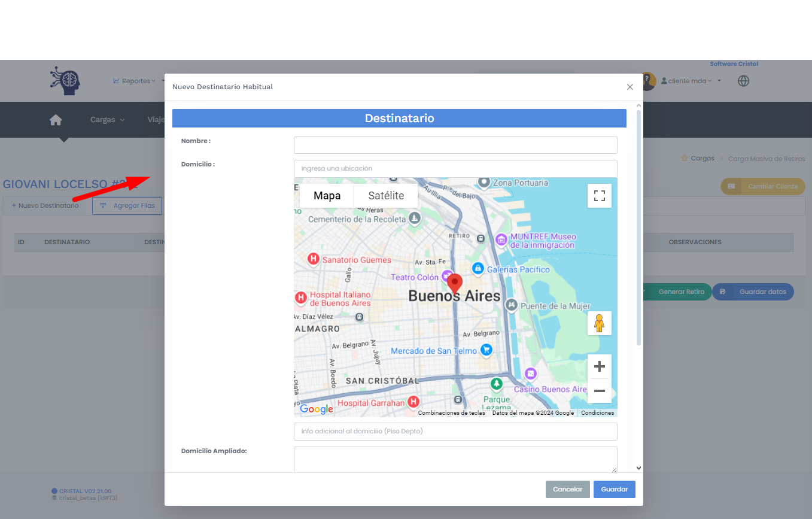Click the globe language icon

pos(744,81)
